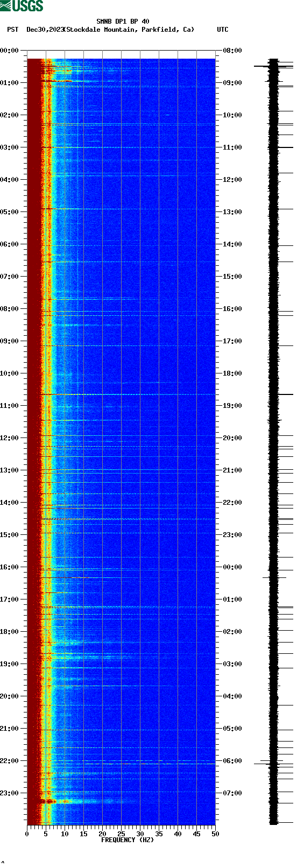297x868 pixels.
Task: Click the 'Dec30,2023' date text
Action: (45, 30)
